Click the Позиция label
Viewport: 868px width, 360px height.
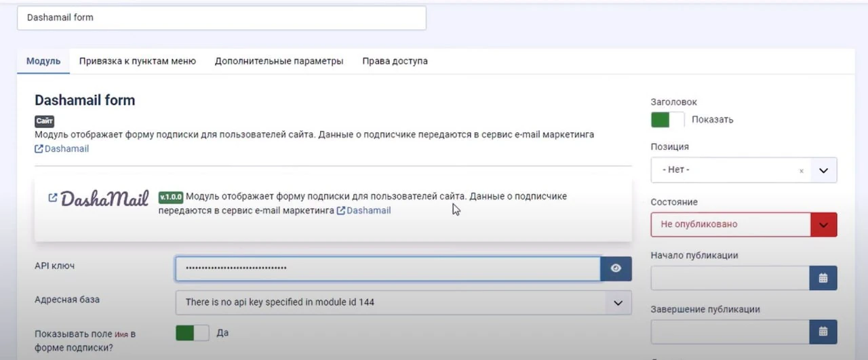[x=670, y=146]
